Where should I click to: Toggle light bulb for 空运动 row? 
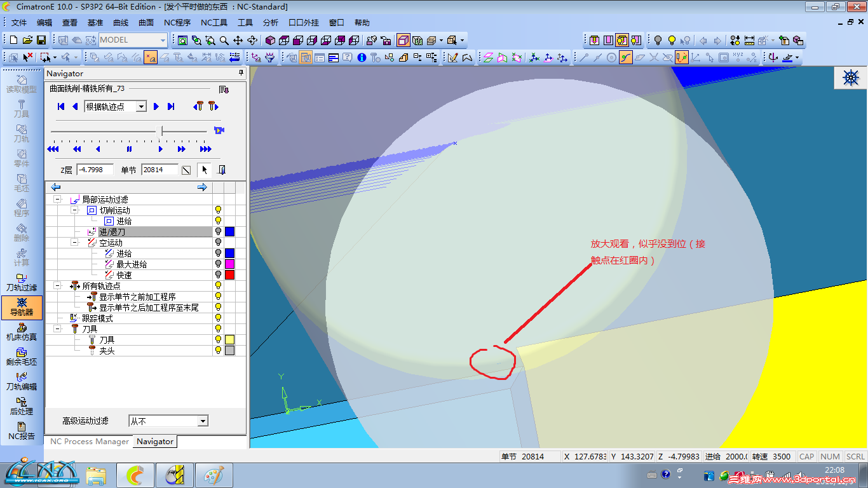pos(218,243)
